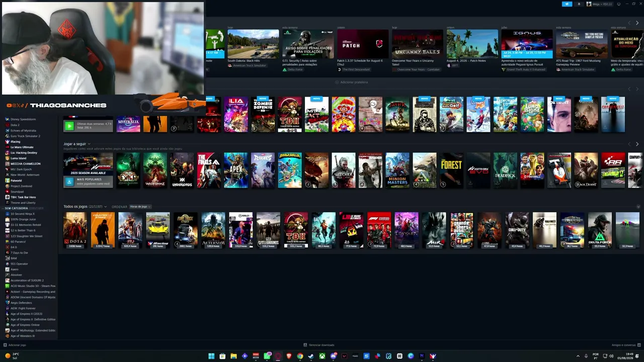
Task: Open The Finals game cover
Action: (x=209, y=170)
